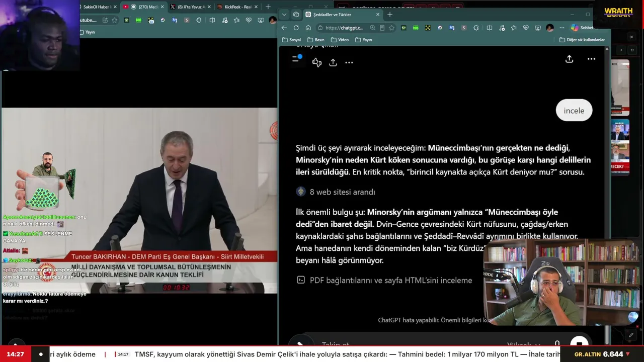
Task: Share the conversation using the far-right upload icon
Action: coord(569,59)
